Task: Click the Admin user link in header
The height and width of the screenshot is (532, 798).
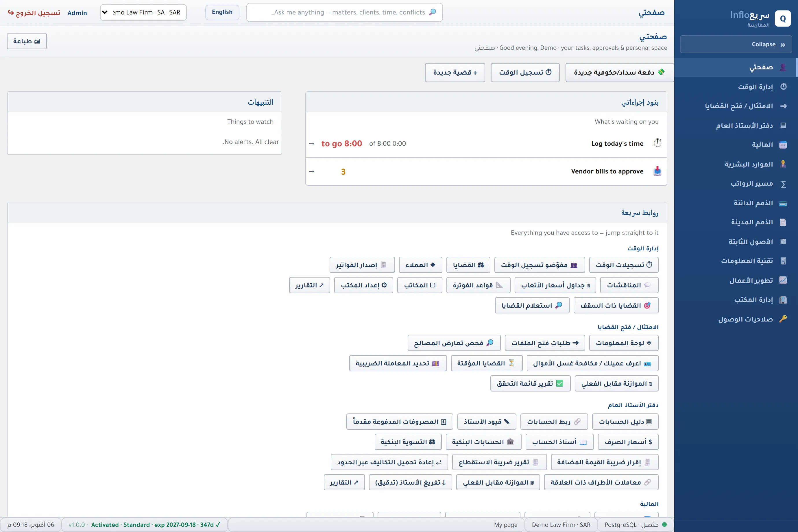Action: 77,13
